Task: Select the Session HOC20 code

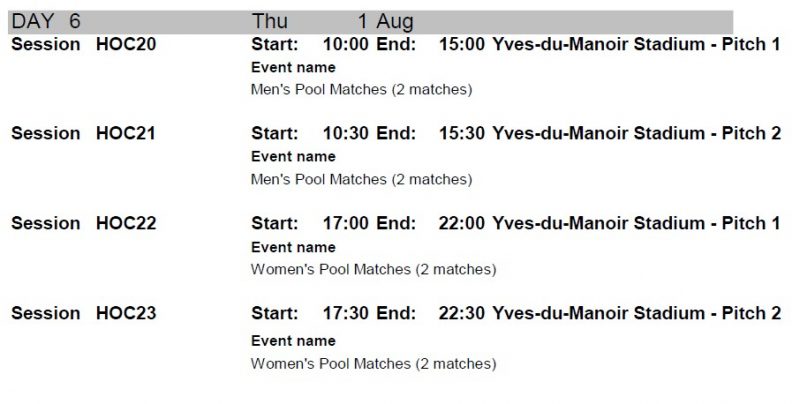Action: click(126, 45)
